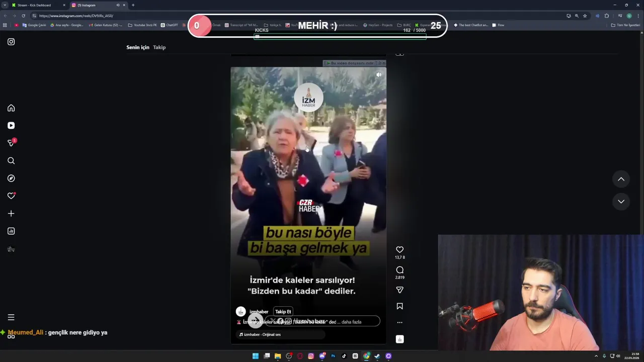644x362 pixels.
Task: Expand caption with daha fazla
Action: point(351,322)
